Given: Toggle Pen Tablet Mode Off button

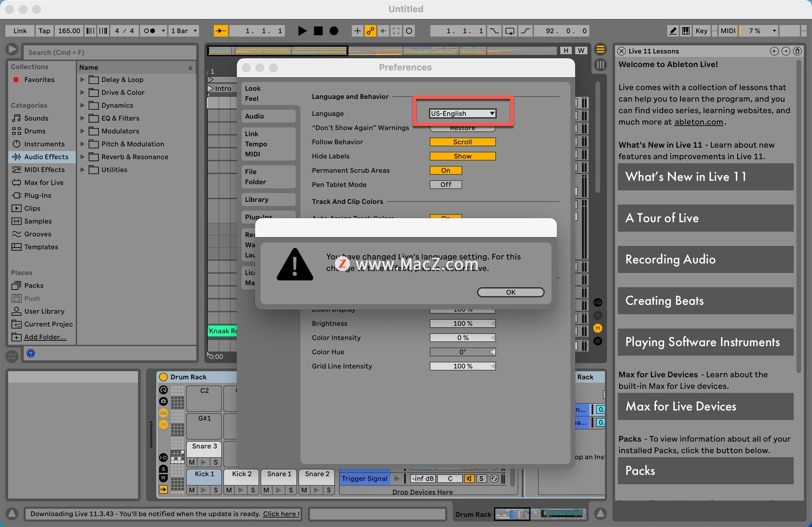Looking at the screenshot, I should click(x=445, y=185).
